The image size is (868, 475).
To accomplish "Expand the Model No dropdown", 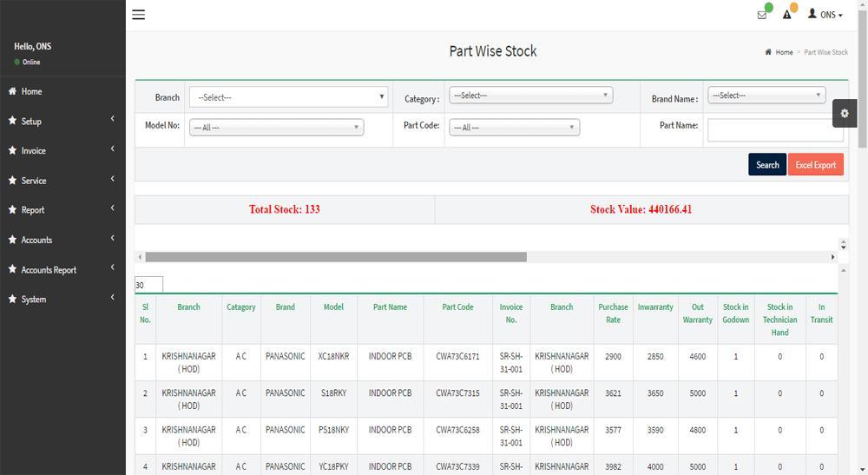I will coord(276,128).
